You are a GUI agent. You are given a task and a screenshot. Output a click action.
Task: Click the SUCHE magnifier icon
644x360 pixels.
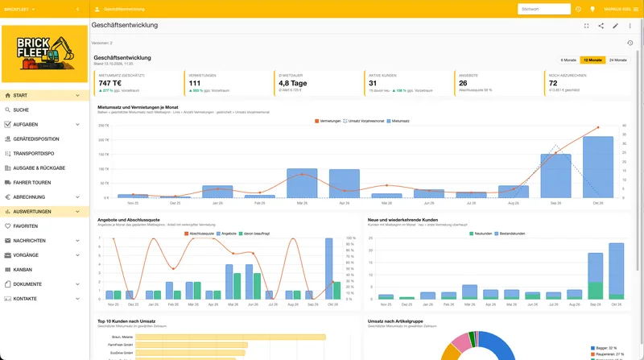[7, 110]
